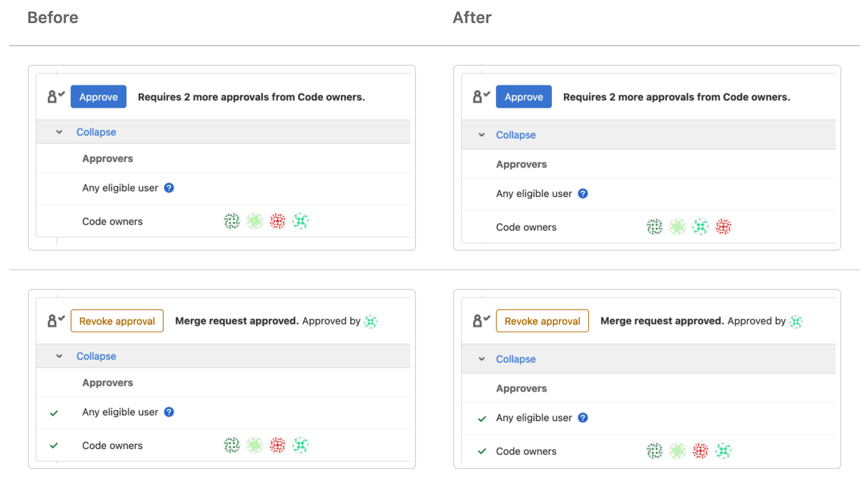
Task: Collapse approvers list in top Before panel
Action: pos(96,132)
